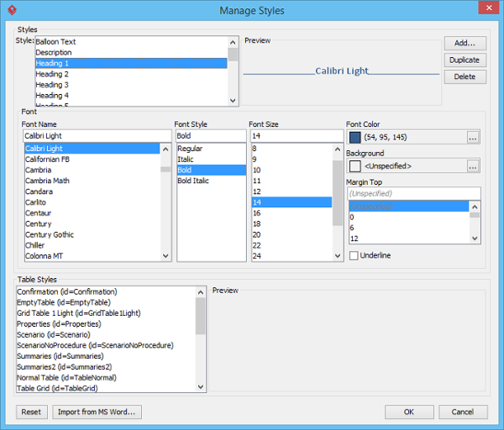Select Heading 1 style
This screenshot has width=504, height=430.
click(131, 63)
